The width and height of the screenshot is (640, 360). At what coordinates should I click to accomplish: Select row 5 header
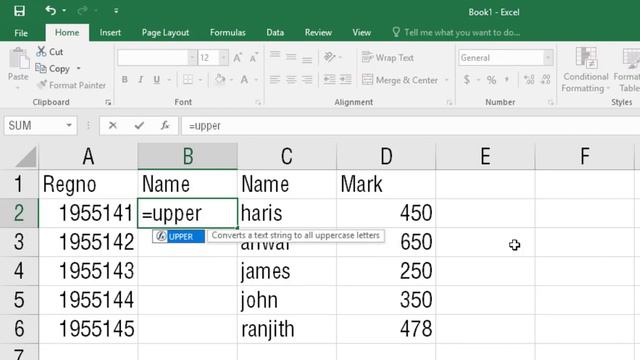click(19, 300)
